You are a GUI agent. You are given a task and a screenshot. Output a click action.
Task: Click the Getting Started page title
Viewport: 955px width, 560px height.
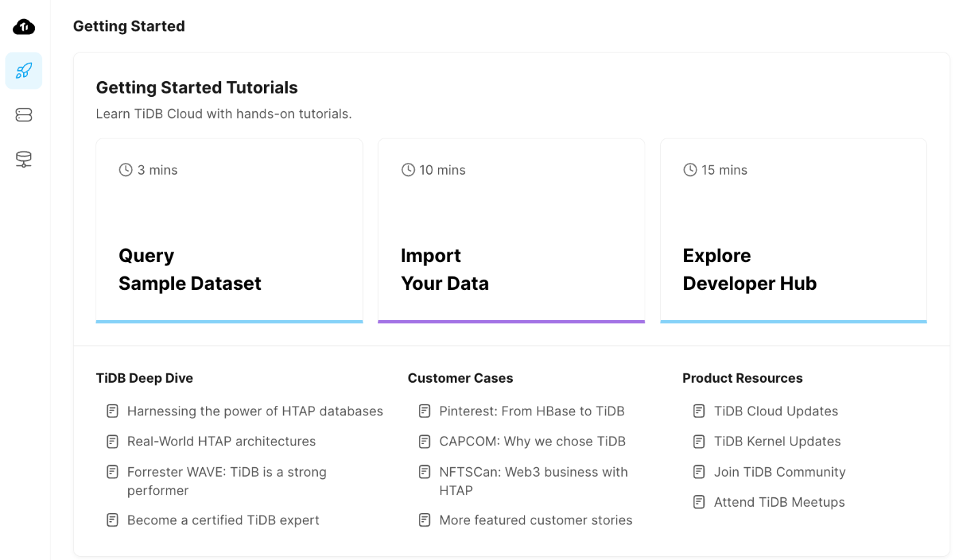click(x=129, y=26)
